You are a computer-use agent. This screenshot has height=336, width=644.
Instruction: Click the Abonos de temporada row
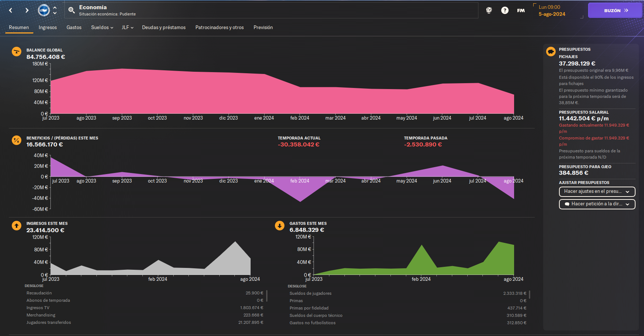pyautogui.click(x=145, y=300)
